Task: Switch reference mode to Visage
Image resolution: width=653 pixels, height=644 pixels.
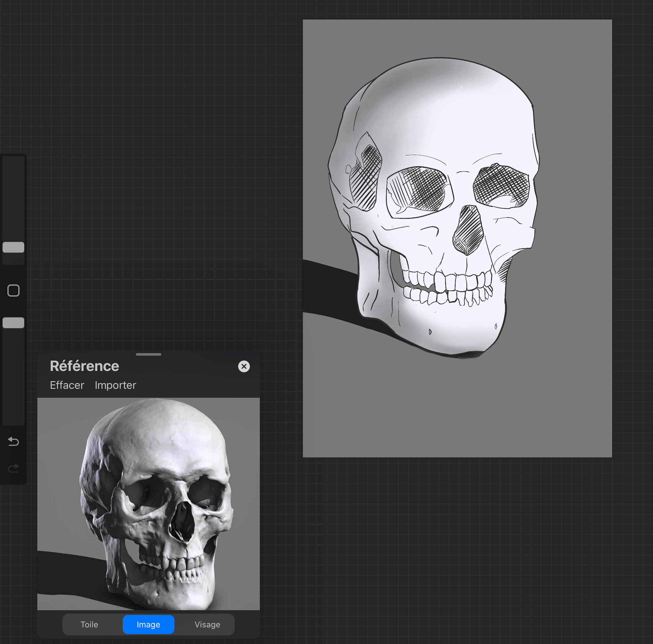Action: pos(207,624)
